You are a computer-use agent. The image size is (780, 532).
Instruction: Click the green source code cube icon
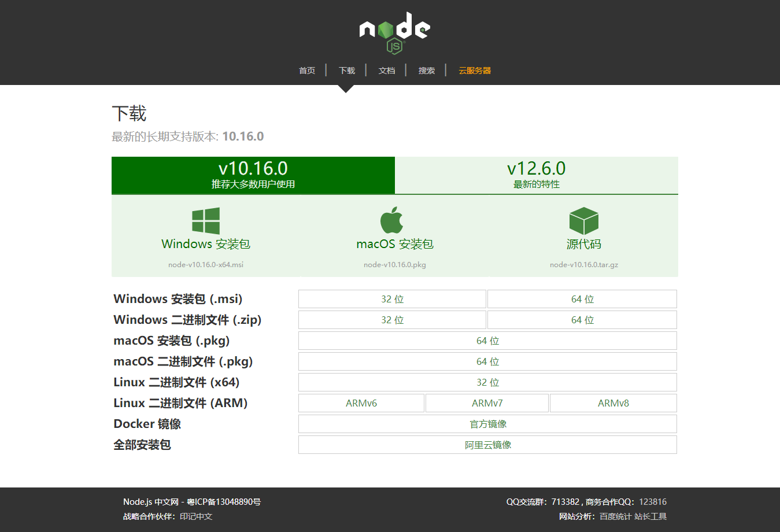click(584, 221)
